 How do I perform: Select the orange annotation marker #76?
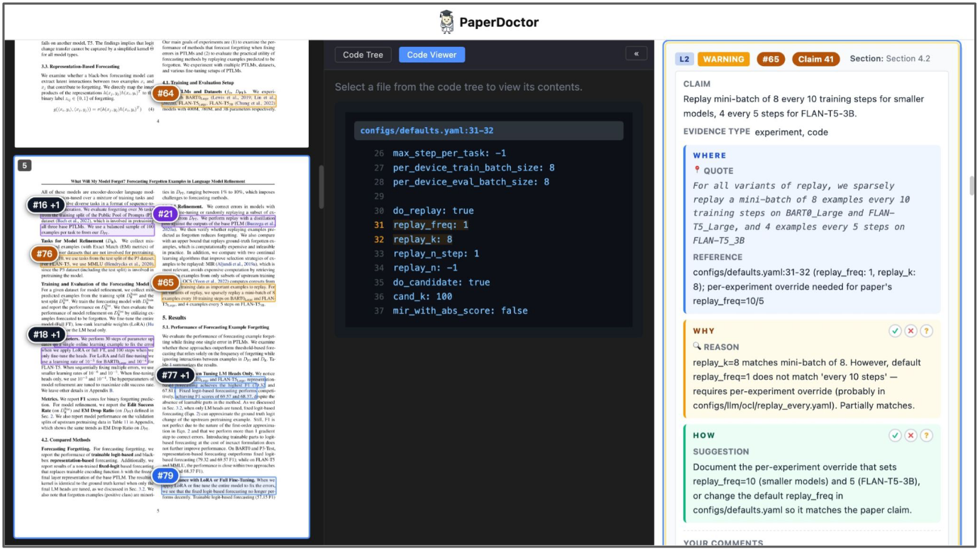pos(43,254)
